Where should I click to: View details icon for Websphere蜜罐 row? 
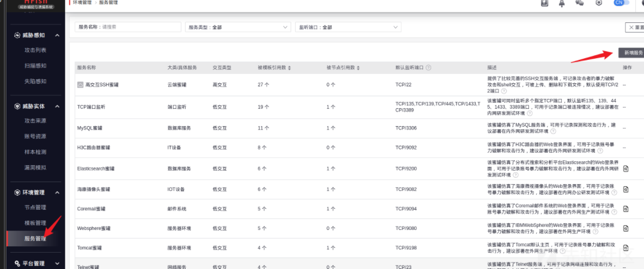pyautogui.click(x=626, y=228)
